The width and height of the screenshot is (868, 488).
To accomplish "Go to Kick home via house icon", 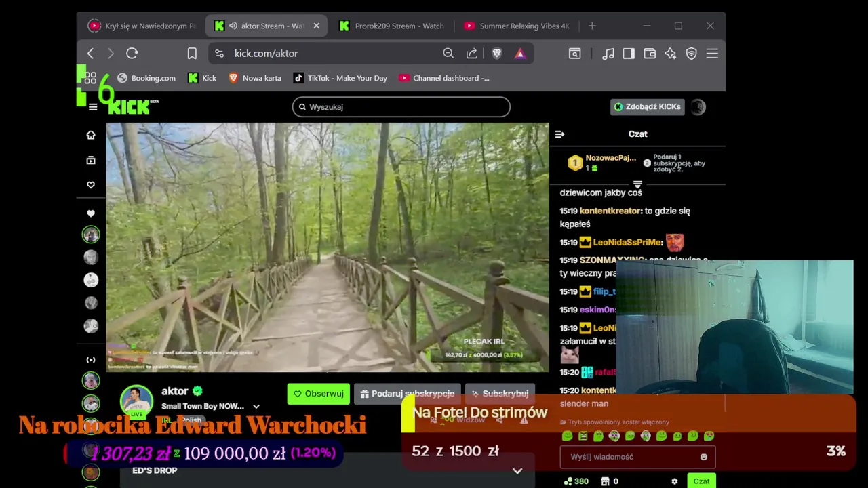I will tap(91, 135).
